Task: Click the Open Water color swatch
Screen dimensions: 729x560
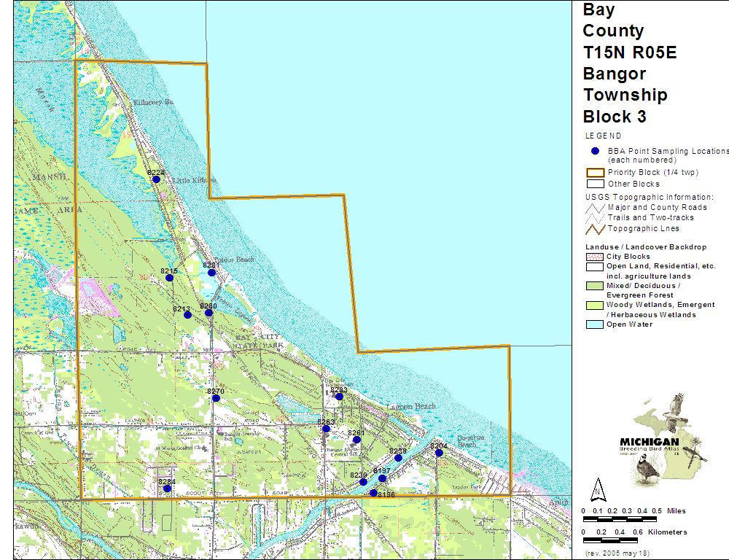Action: click(x=596, y=324)
